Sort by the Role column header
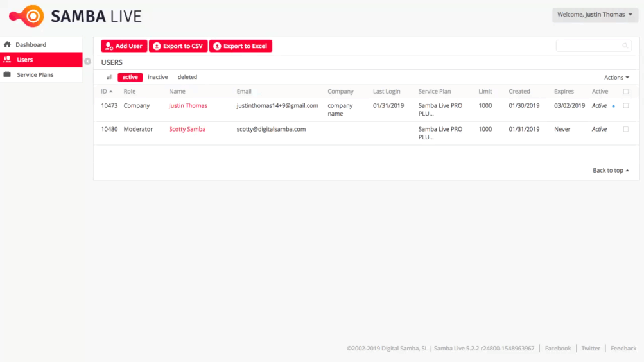 (x=129, y=92)
